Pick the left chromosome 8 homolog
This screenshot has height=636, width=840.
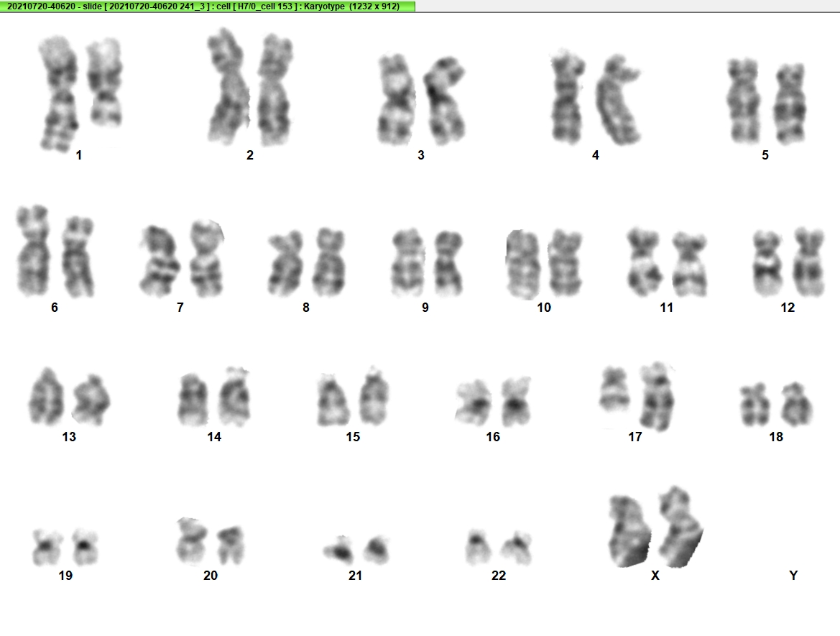[285, 264]
